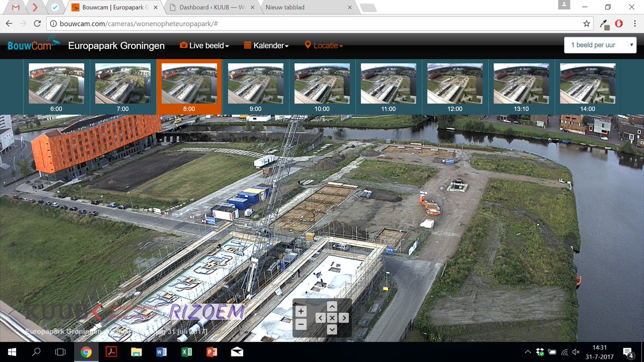Screen dimensions: 644x362
Task: Toggle the Ghostery extension
Action: coord(618,24)
